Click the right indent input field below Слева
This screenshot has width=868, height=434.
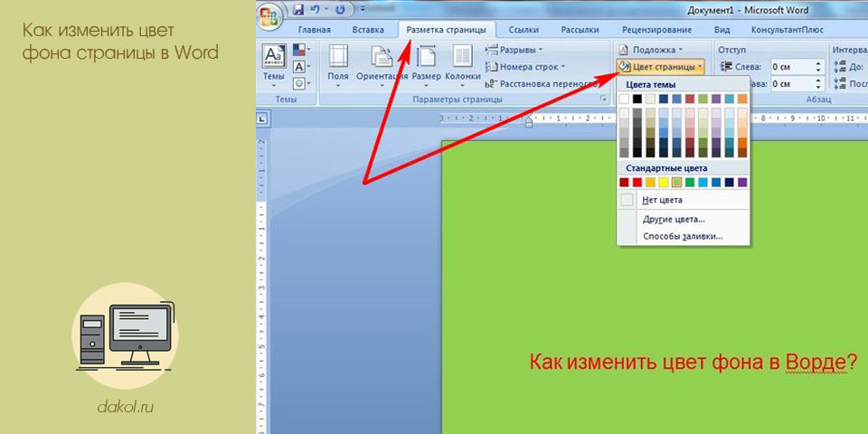pyautogui.click(x=791, y=83)
